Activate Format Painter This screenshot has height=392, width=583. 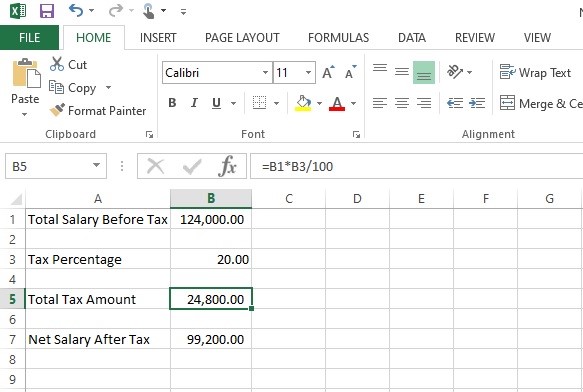click(98, 110)
